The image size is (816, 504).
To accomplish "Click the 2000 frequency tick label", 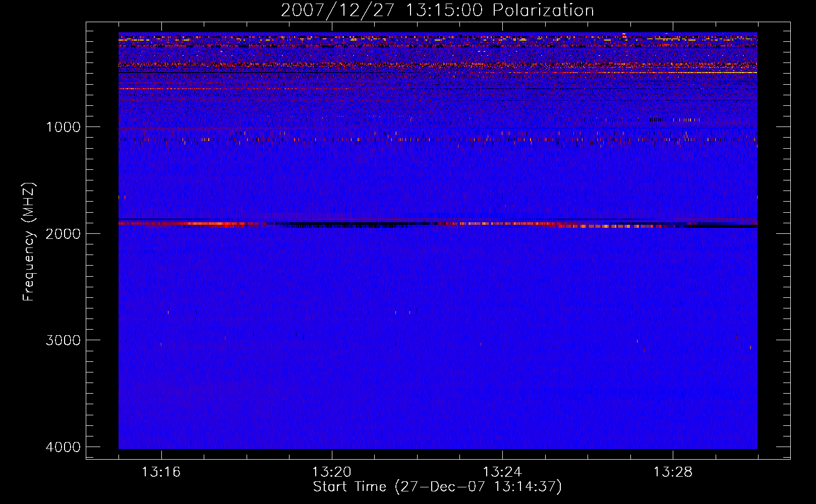I will click(63, 233).
